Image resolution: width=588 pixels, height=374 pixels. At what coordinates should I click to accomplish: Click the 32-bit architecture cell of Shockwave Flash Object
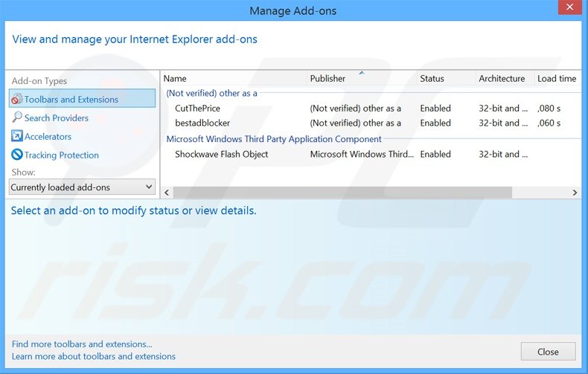pos(503,154)
